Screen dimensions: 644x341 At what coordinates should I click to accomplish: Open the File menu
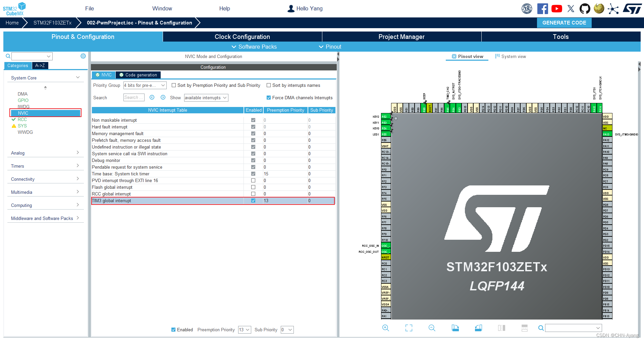(x=90, y=9)
